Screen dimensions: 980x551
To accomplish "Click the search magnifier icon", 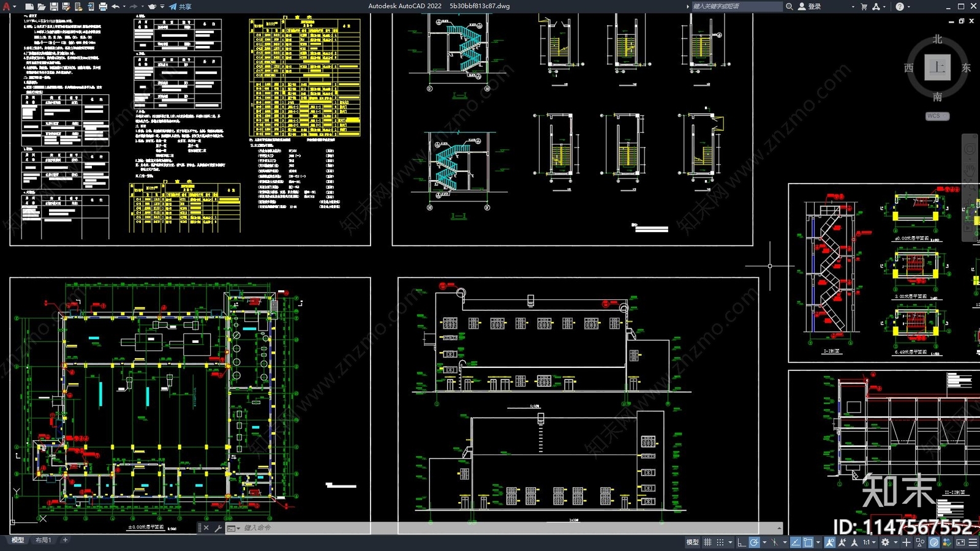I will (x=790, y=7).
